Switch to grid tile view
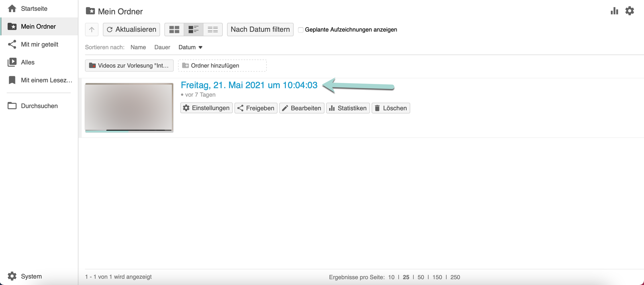 point(174,30)
